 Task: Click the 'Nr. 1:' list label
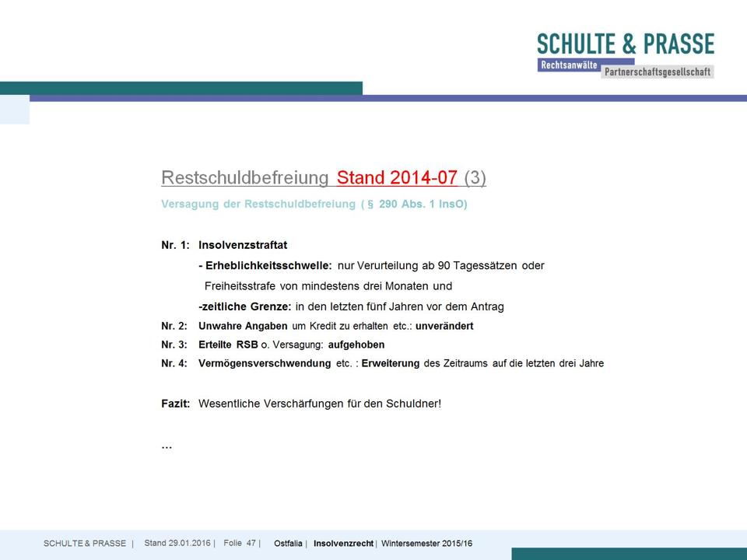tap(175, 245)
